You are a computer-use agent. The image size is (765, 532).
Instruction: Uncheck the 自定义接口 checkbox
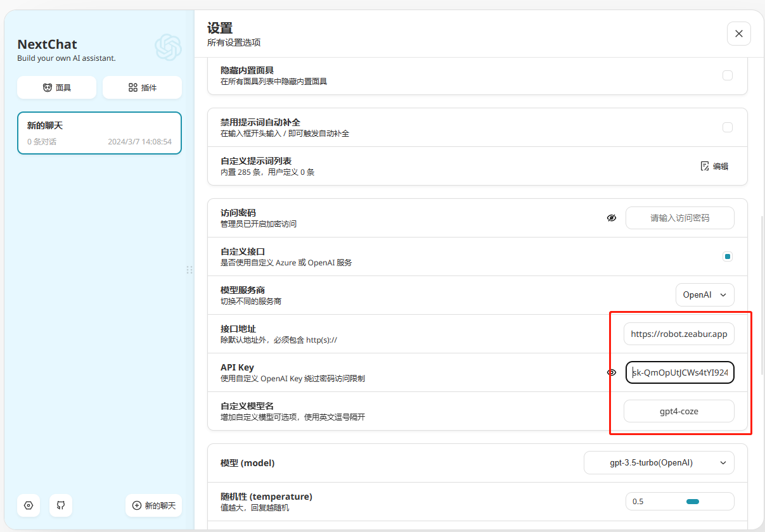click(728, 256)
